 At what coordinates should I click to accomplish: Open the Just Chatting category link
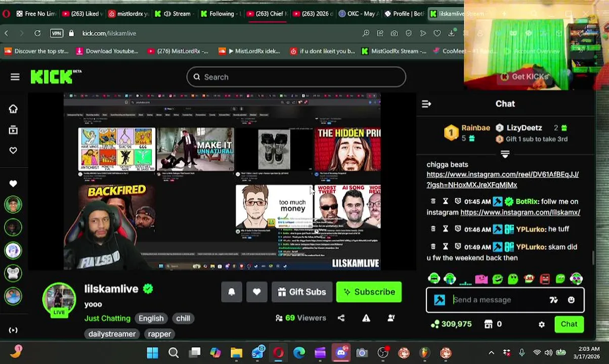click(107, 318)
